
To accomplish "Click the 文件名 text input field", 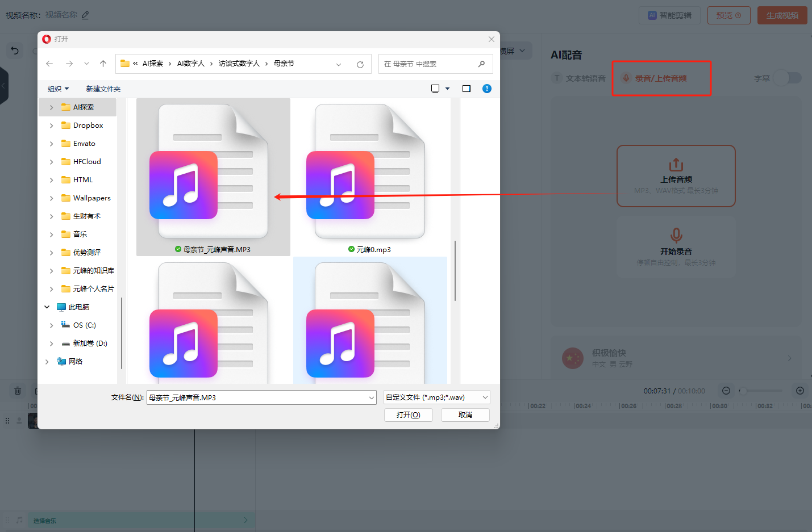I will [x=257, y=397].
